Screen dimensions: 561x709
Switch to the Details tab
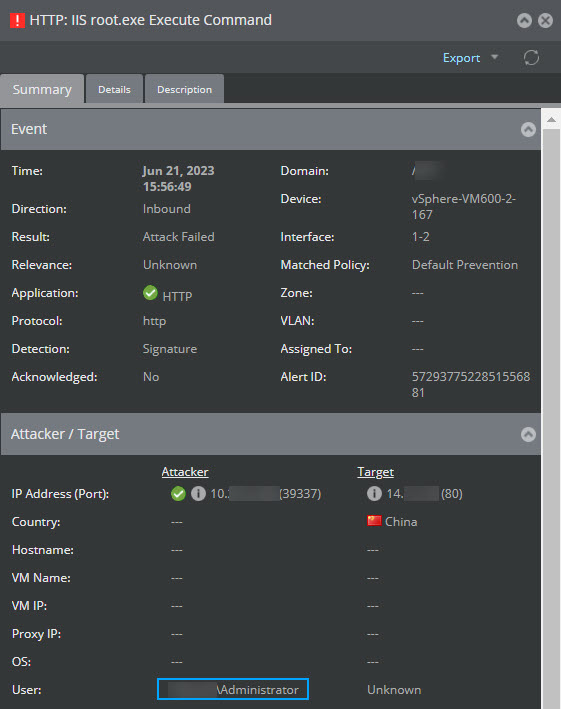tap(114, 90)
